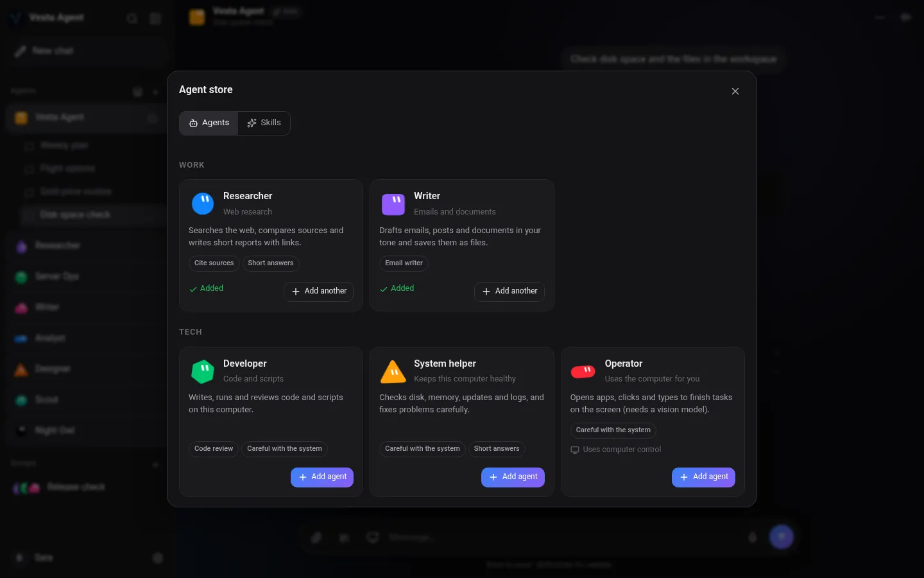Click the Code and scripts subtitle
Image resolution: width=924 pixels, height=578 pixels.
point(253,379)
